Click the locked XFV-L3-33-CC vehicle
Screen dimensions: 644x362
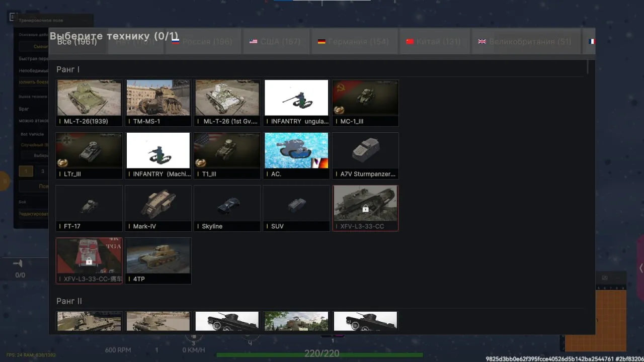pos(365,208)
